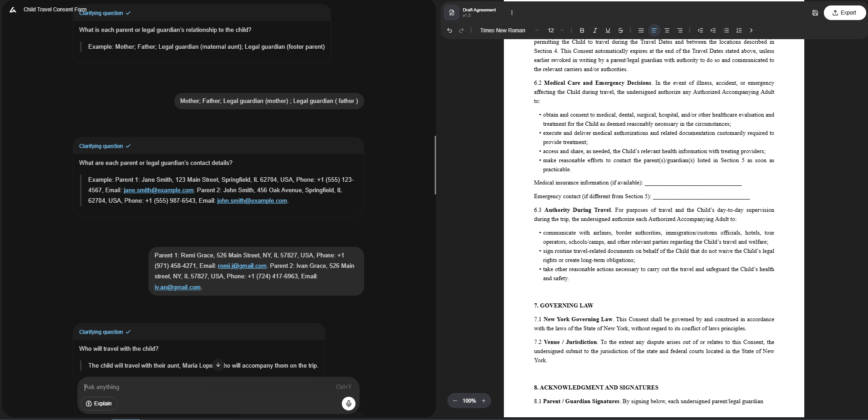Select the numbered list icon
This screenshot has height=420, width=868.
coord(738,31)
